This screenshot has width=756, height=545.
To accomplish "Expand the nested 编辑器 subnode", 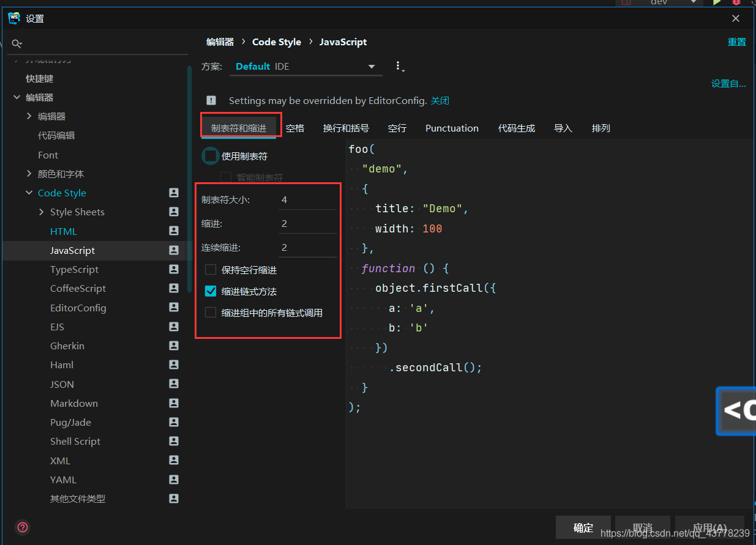I will tap(29, 116).
